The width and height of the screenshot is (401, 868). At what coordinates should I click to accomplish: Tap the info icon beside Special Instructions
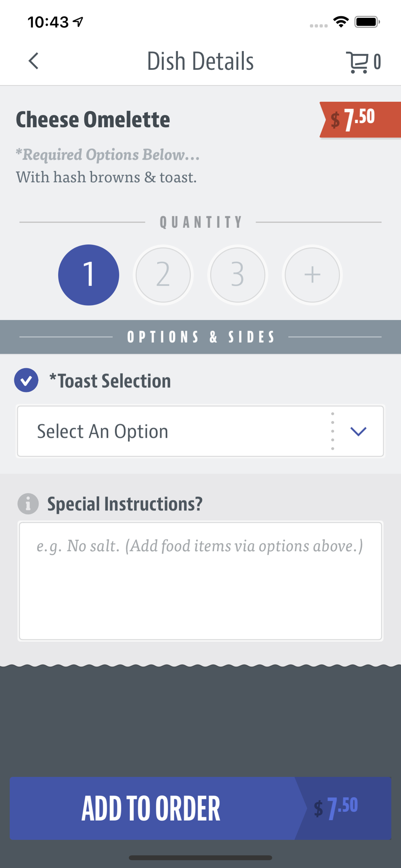click(x=28, y=504)
